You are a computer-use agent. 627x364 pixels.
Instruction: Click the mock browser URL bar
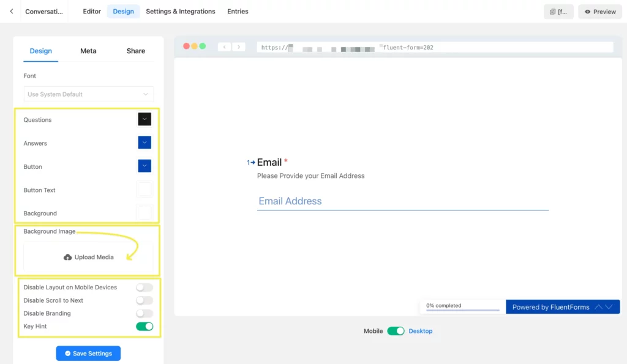[x=435, y=47]
